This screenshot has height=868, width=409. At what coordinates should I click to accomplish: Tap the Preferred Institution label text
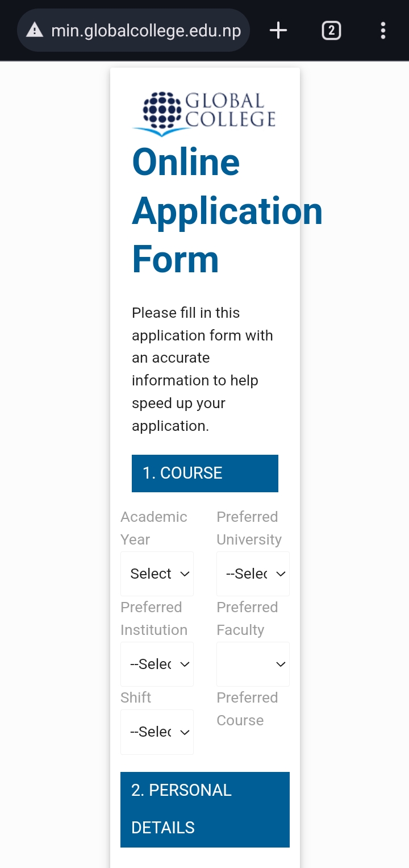[153, 618]
